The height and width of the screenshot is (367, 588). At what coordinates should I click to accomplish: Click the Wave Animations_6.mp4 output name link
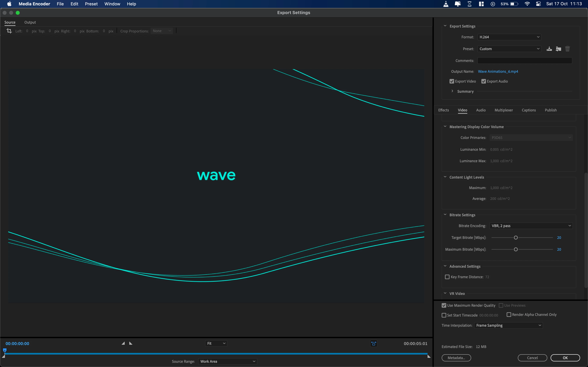click(x=498, y=71)
